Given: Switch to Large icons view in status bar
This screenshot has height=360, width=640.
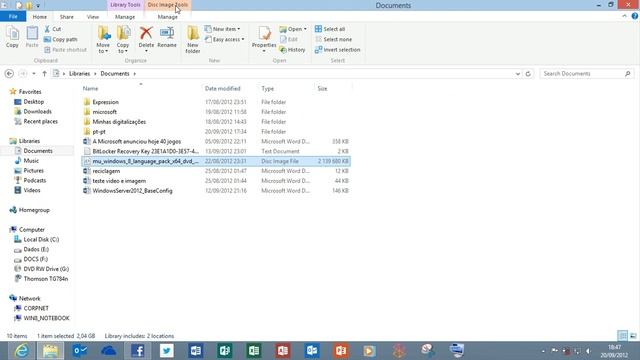Looking at the screenshot, I should tap(633, 336).
